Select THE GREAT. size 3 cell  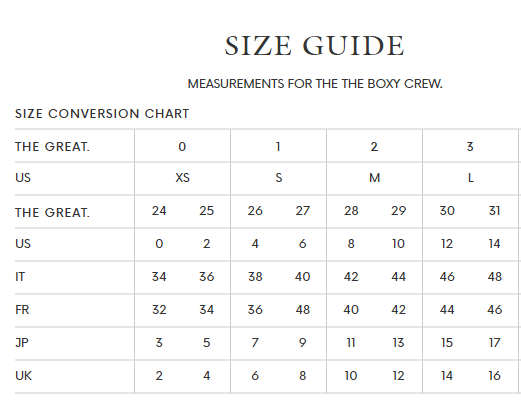tap(470, 147)
